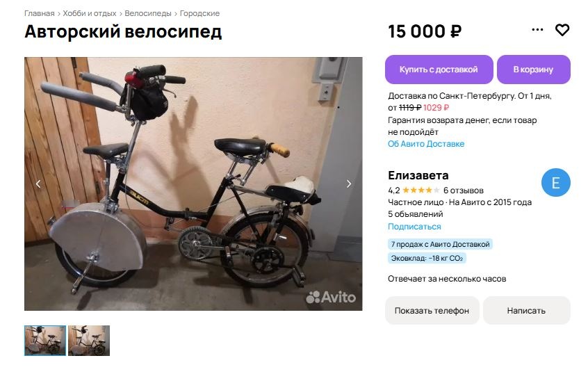The width and height of the screenshot is (588, 381).
Task: Open Об Авито Доставке link
Action: 426,144
